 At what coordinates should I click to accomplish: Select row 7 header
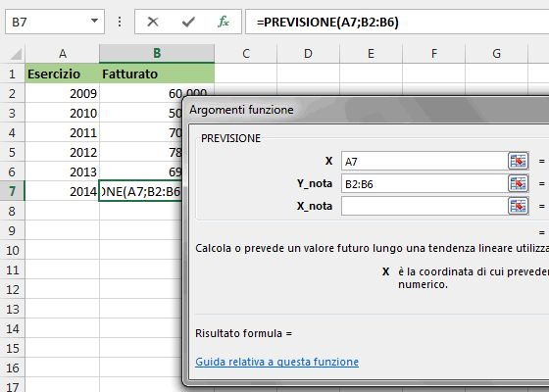pyautogui.click(x=12, y=191)
